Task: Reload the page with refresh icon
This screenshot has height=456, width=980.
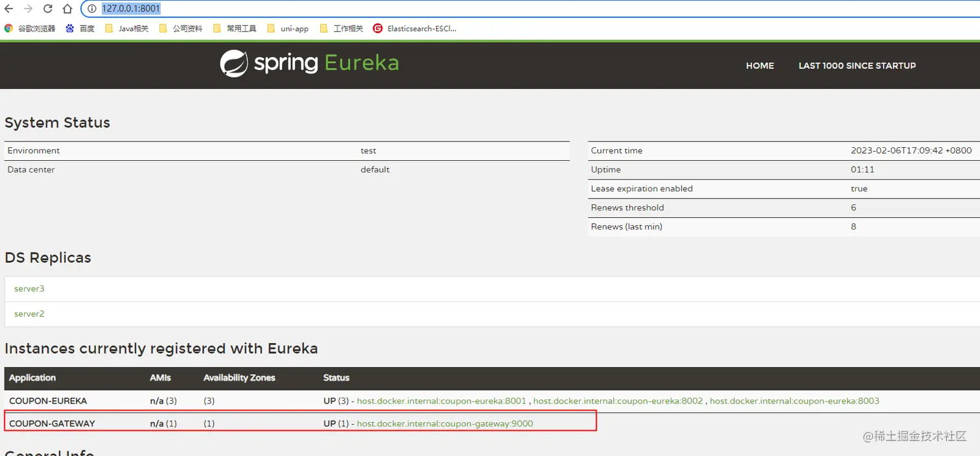Action: (x=47, y=8)
